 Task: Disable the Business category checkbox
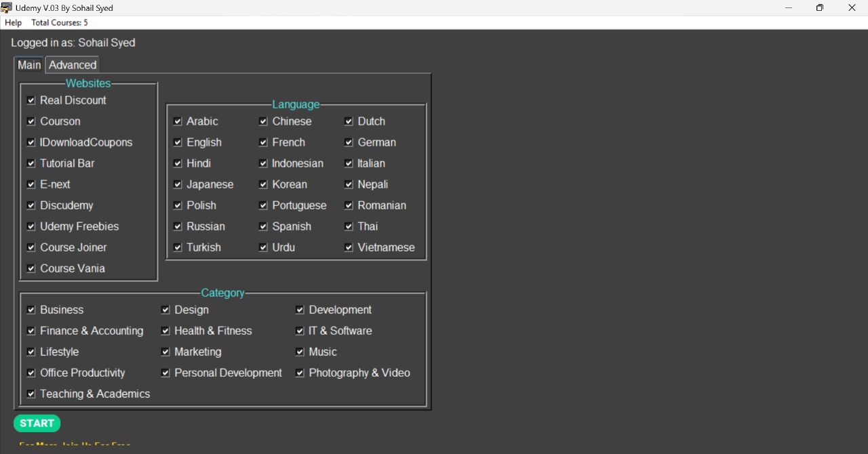(x=31, y=310)
